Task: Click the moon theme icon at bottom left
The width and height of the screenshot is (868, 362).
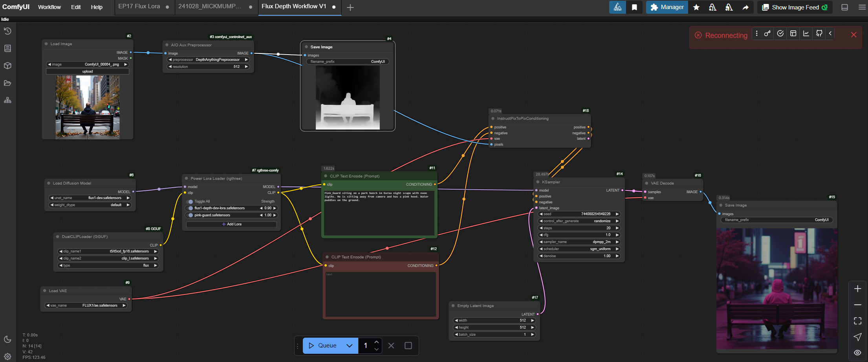Action: pos(7,338)
